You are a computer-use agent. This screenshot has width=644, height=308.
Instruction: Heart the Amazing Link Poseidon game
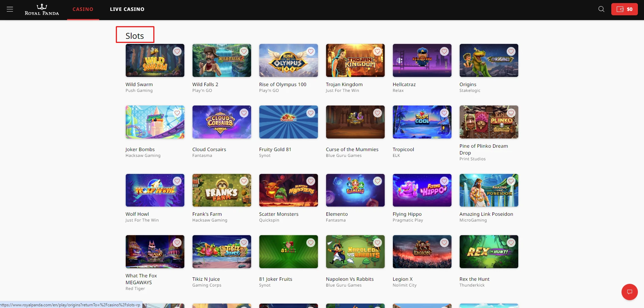click(x=511, y=181)
